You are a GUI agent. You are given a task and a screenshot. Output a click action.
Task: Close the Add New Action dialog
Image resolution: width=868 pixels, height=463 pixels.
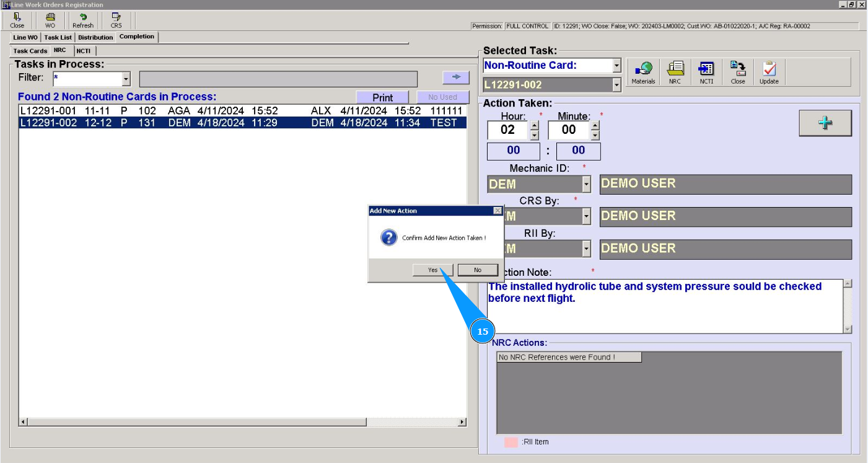pyautogui.click(x=498, y=211)
